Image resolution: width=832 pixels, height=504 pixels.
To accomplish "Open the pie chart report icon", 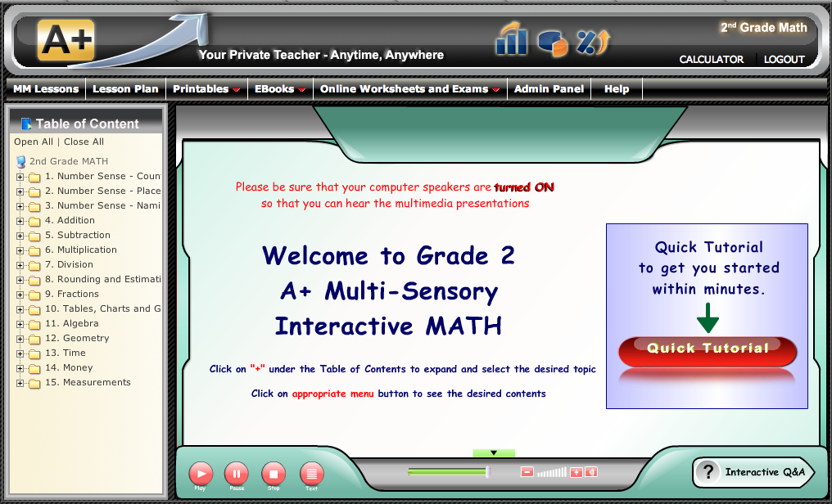I will 553,43.
